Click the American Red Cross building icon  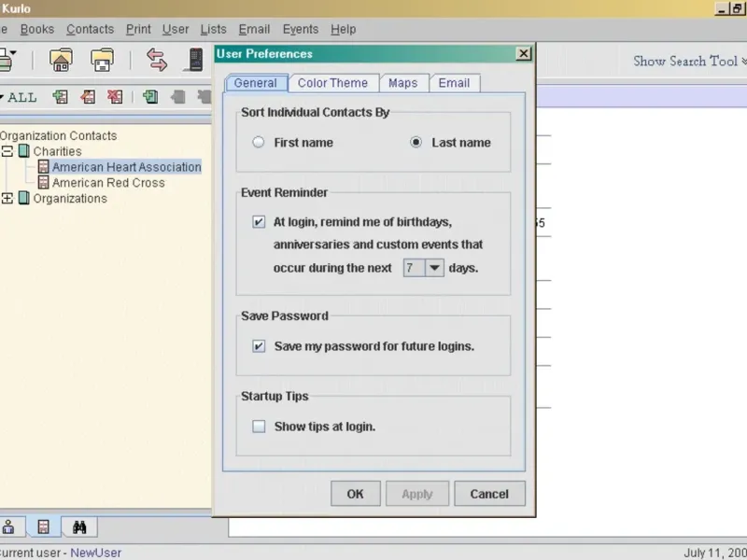click(x=43, y=182)
